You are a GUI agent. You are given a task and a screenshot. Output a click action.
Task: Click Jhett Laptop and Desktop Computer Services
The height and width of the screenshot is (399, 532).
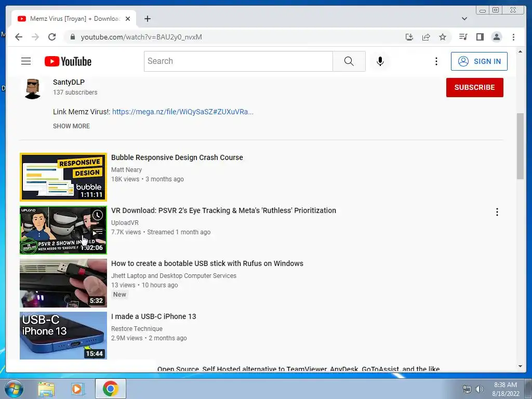[174, 275]
